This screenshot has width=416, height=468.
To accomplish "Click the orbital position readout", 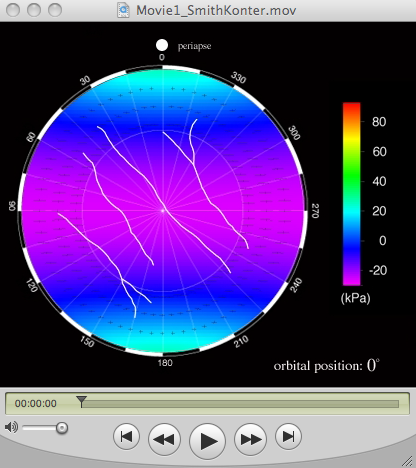I will (327, 365).
